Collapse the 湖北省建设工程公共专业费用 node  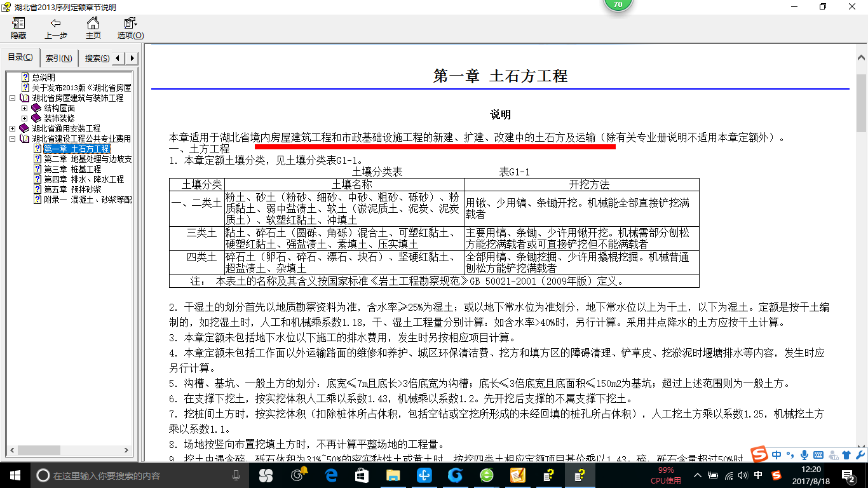[13, 139]
